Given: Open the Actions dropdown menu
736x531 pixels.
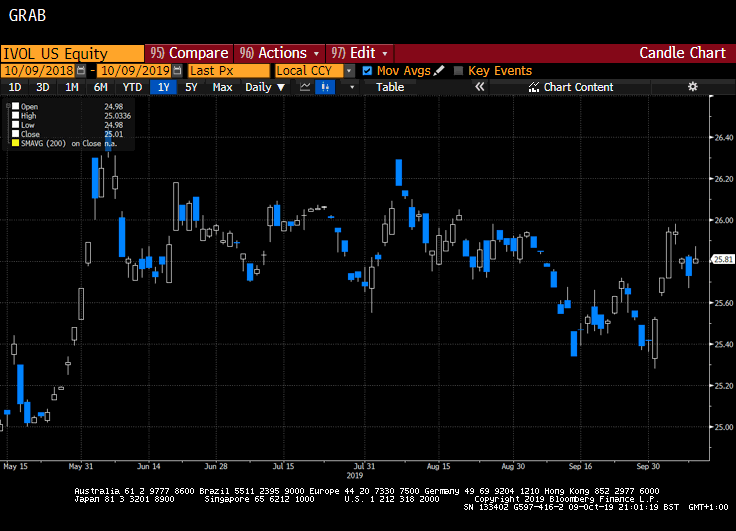Looking at the screenshot, I should (x=280, y=52).
